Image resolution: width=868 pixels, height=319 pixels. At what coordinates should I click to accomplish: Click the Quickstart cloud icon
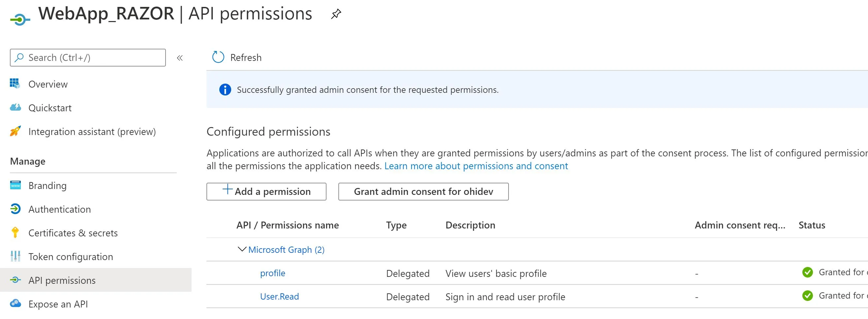coord(15,108)
